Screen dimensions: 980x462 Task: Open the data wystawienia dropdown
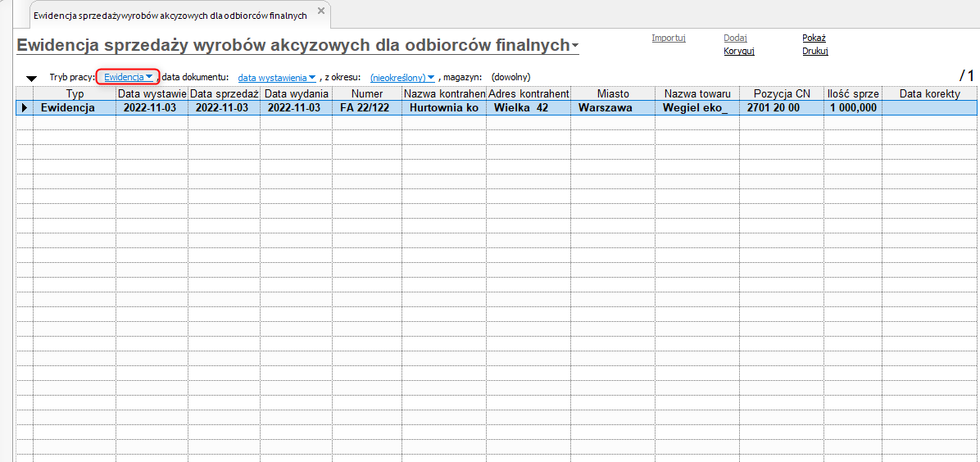(276, 77)
